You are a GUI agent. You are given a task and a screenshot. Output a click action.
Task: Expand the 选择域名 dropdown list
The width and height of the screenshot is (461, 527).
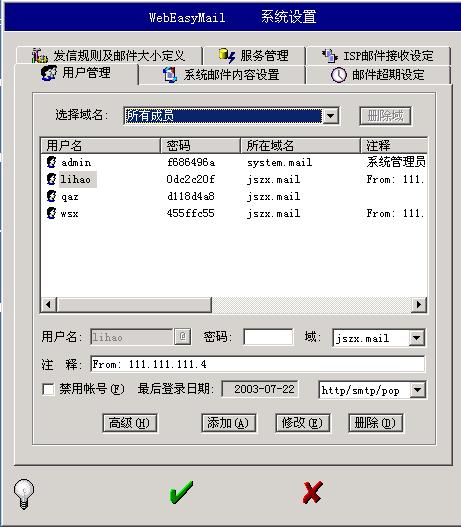(x=331, y=116)
